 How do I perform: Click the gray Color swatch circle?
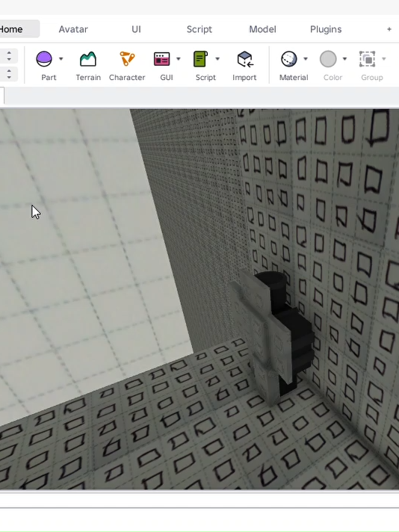328,59
